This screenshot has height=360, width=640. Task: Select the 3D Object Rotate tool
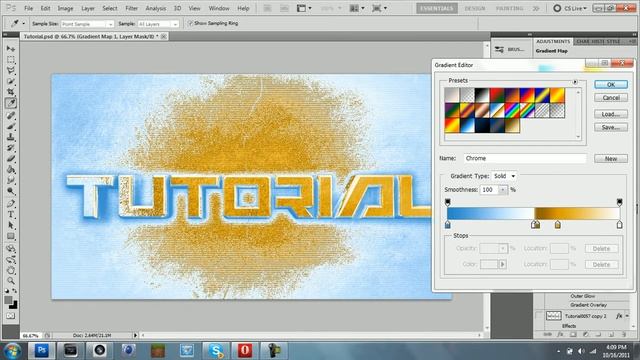pyautogui.click(x=11, y=248)
